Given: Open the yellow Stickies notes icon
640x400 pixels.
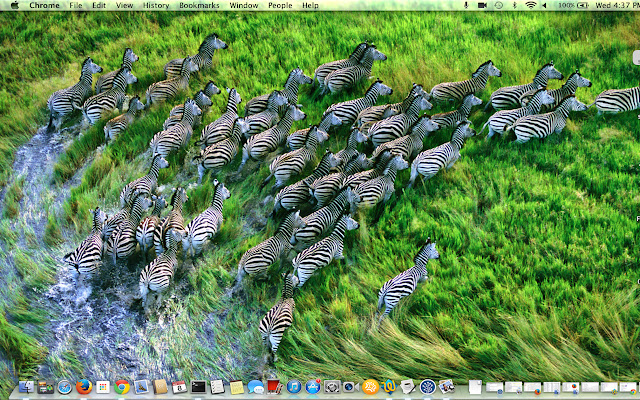Looking at the screenshot, I should click(237, 387).
